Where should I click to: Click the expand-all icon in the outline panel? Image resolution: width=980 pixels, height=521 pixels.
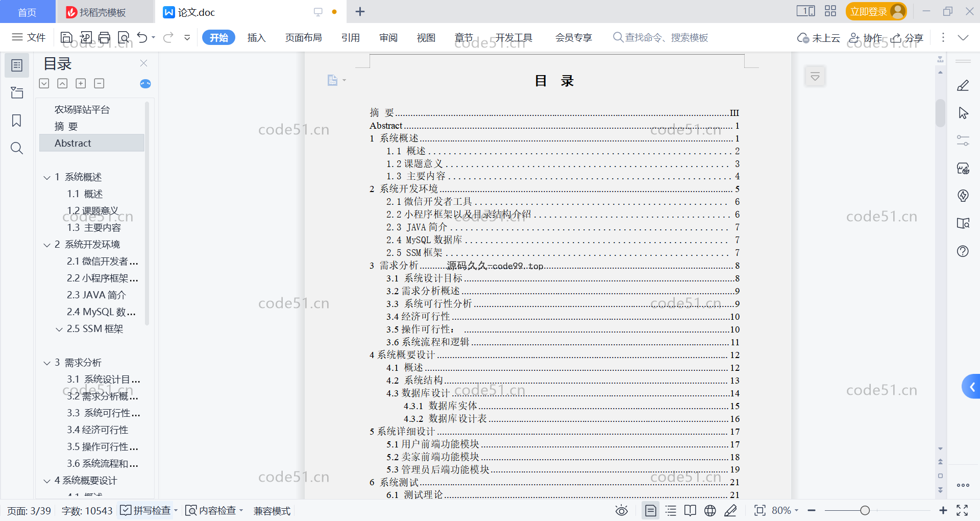pyautogui.click(x=44, y=83)
